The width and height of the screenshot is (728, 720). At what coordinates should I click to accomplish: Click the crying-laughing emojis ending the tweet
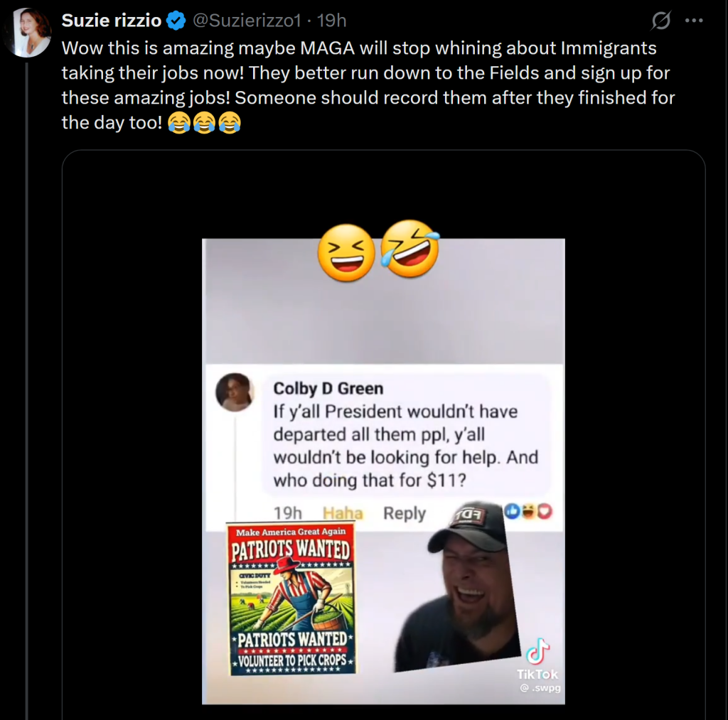tap(205, 123)
